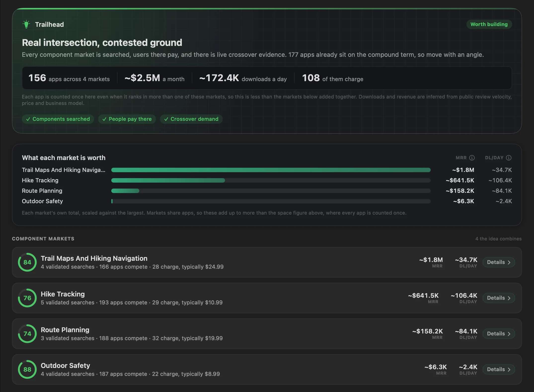
Task: Click the 'Route Planning' card title
Action: (x=65, y=330)
